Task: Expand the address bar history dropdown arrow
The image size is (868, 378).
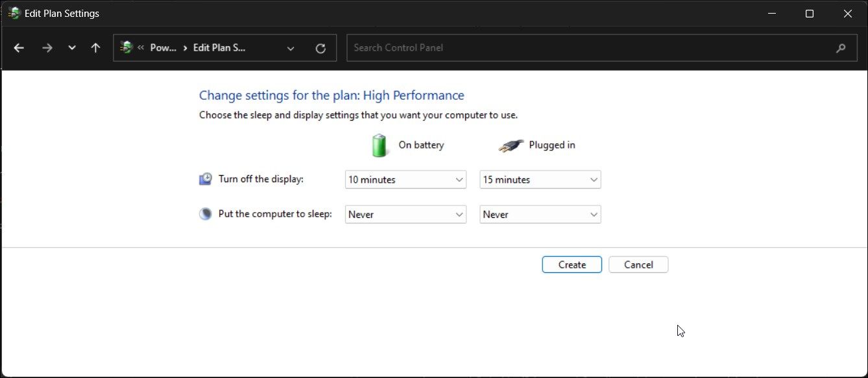Action: tap(291, 47)
